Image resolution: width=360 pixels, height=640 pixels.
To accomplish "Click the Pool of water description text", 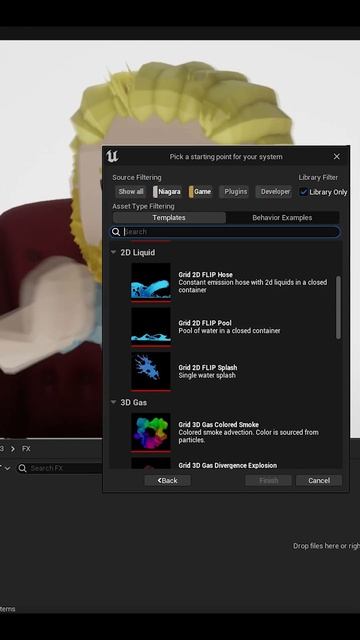I will point(229,331).
